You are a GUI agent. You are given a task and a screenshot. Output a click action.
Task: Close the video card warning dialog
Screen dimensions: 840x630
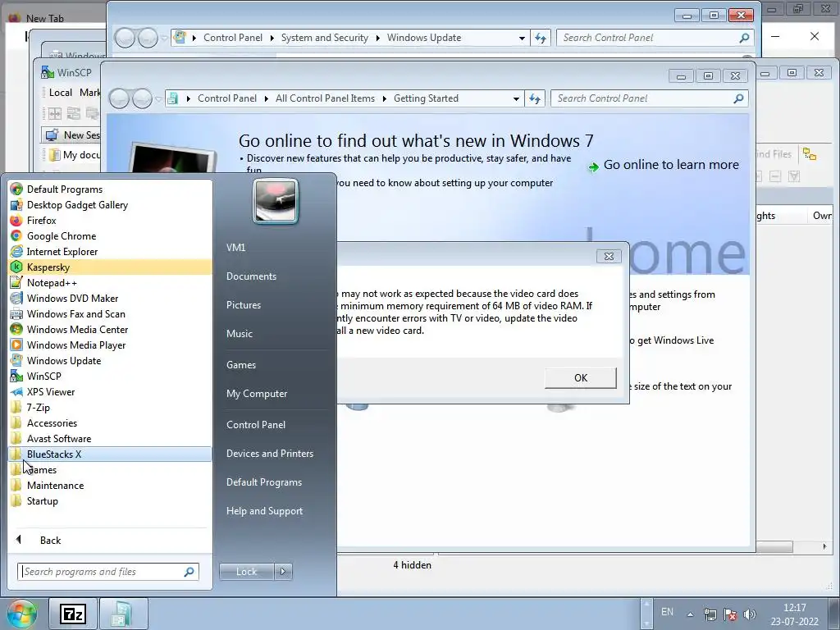pyautogui.click(x=609, y=257)
